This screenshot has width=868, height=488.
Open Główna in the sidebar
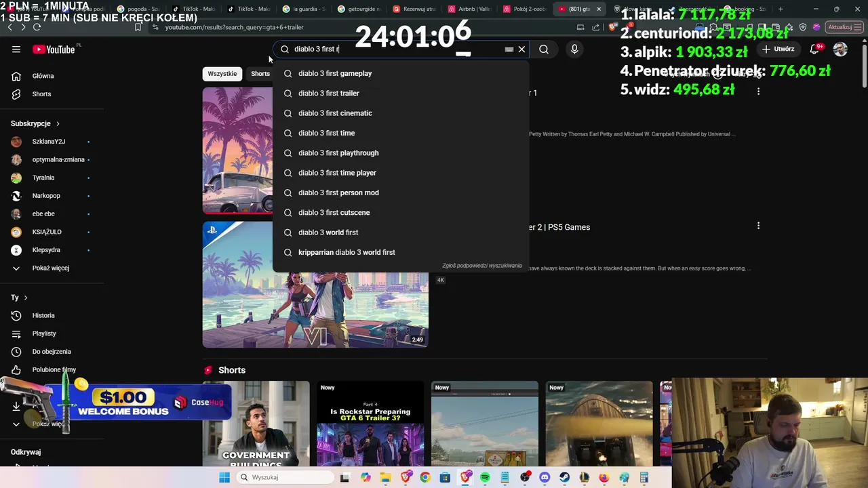[x=43, y=76]
